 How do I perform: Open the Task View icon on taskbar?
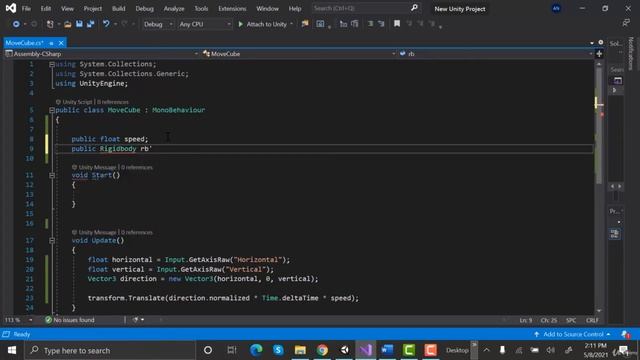pyautogui.click(x=232, y=350)
